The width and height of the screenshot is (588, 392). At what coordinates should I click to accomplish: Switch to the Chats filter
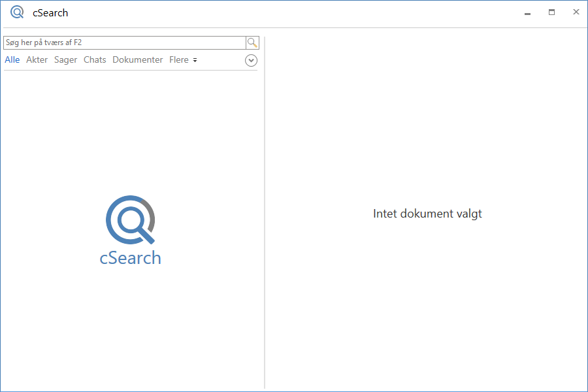(95, 59)
